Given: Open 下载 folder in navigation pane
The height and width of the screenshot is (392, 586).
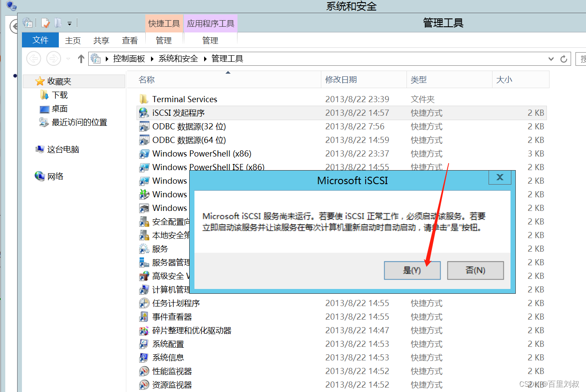Looking at the screenshot, I should pyautogui.click(x=60, y=95).
